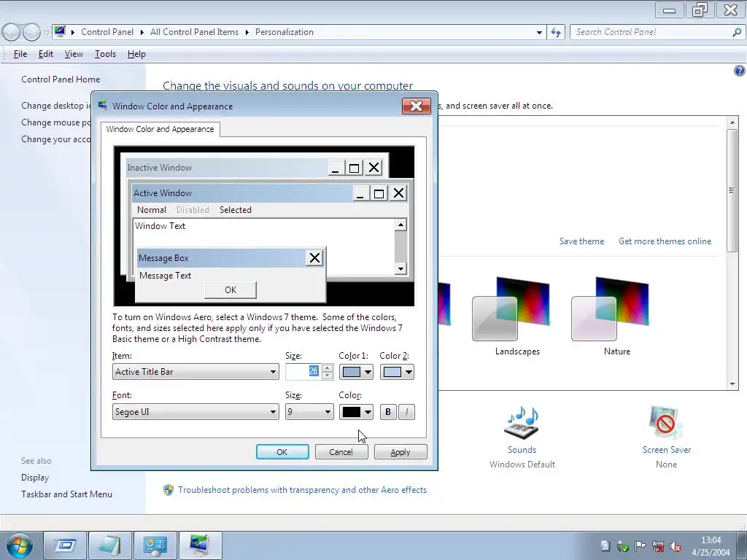747x560 pixels.
Task: Open the Item dropdown Active Title Bar
Action: coord(196,372)
